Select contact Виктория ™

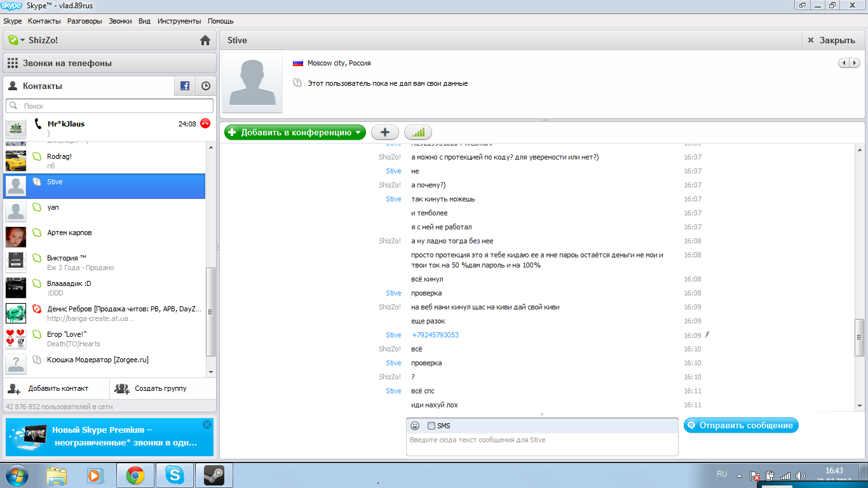click(x=104, y=262)
